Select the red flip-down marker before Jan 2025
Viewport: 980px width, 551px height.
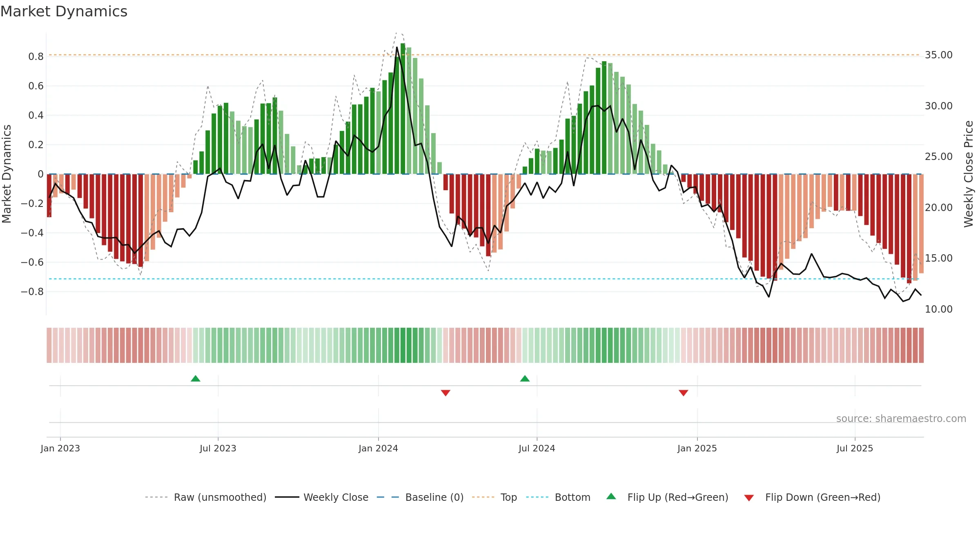point(684,393)
